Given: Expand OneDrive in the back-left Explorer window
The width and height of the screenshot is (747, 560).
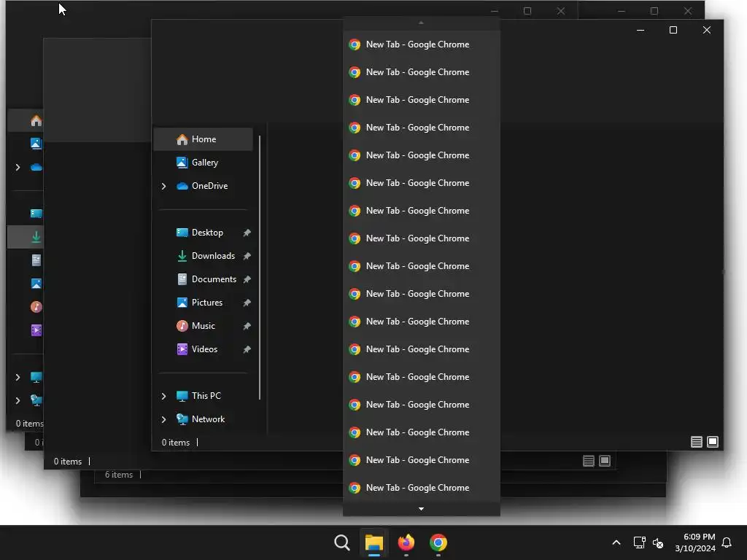Looking at the screenshot, I should (18, 167).
